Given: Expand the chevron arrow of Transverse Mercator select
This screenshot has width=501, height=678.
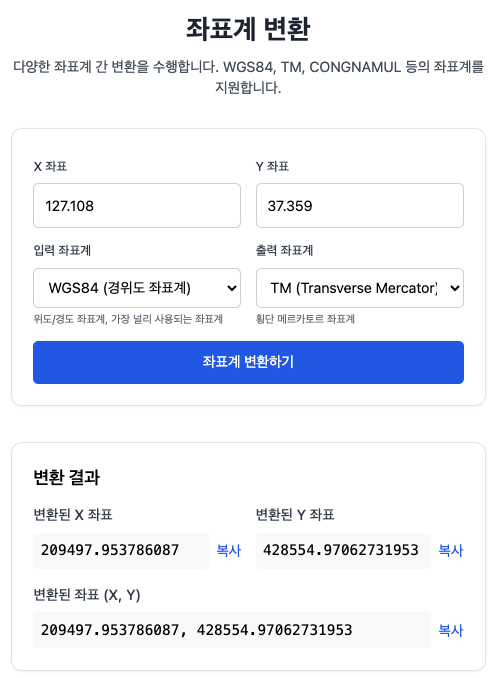Looking at the screenshot, I should click(455, 288).
